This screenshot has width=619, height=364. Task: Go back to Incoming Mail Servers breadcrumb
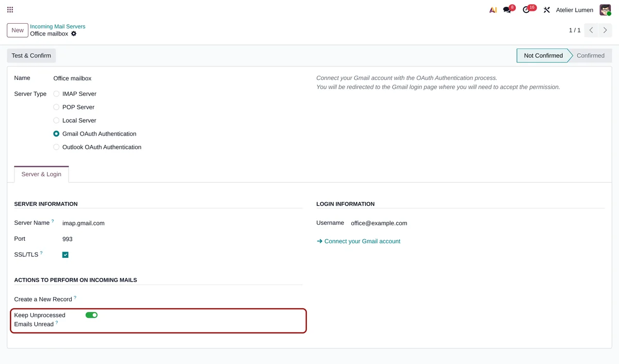58,26
